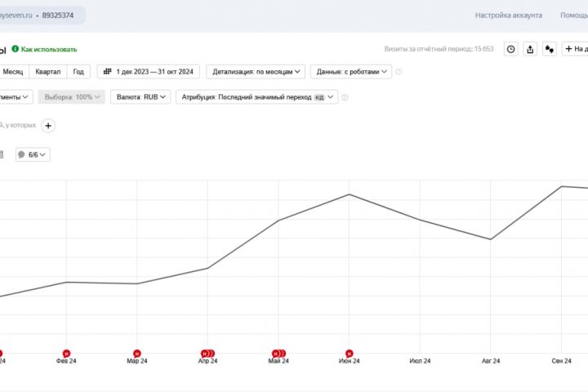Add a condition with the plus circle button
This screenshot has height=392, width=588.
[48, 126]
